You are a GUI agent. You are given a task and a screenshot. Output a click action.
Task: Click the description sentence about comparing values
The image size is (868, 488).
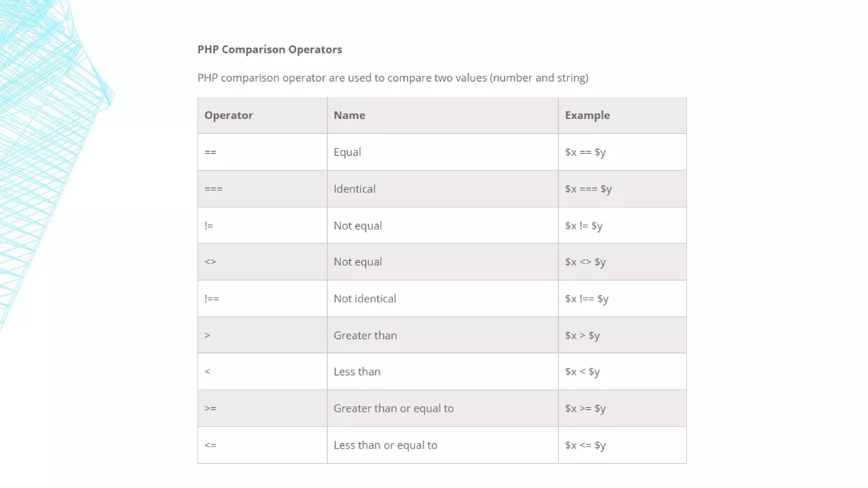393,78
